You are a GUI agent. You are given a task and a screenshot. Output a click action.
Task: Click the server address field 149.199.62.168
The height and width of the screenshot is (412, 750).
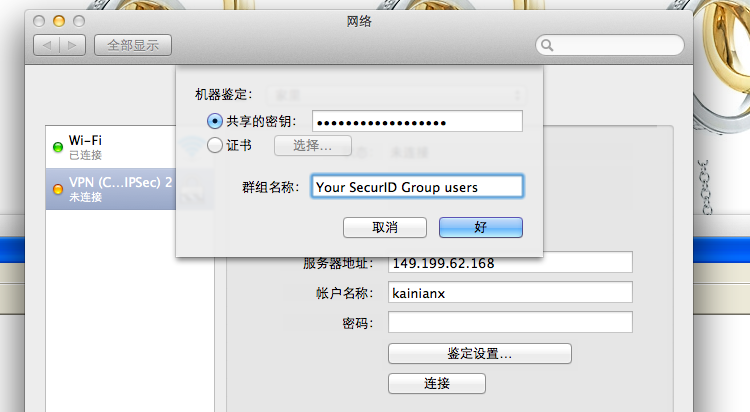pos(510,263)
